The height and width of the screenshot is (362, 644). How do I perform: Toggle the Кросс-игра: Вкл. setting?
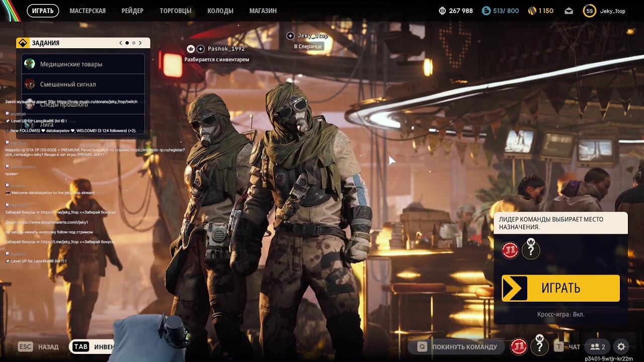pyautogui.click(x=560, y=314)
